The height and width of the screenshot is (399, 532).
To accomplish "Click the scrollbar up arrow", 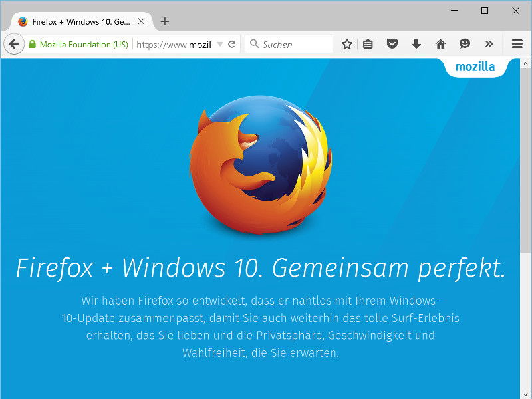I will click(x=525, y=63).
